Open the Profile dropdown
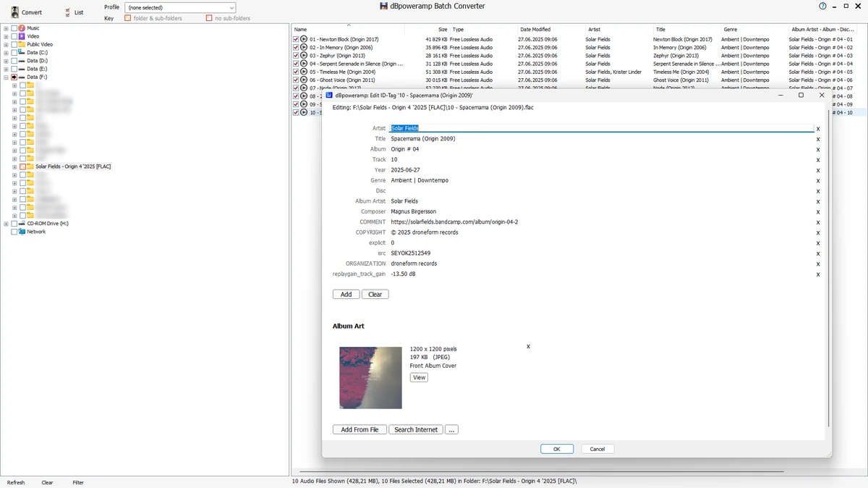This screenshot has height=488, width=868. click(180, 7)
